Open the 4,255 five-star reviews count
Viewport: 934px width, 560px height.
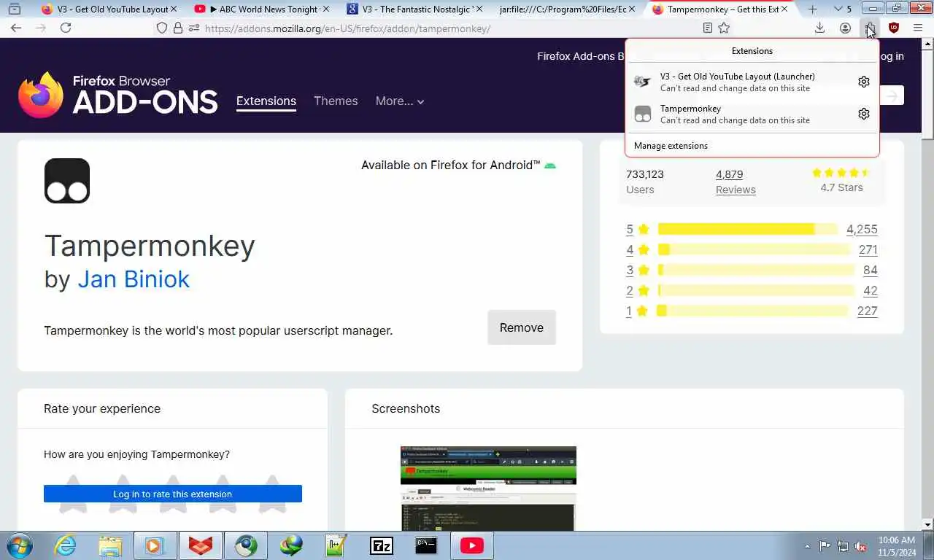coord(862,229)
